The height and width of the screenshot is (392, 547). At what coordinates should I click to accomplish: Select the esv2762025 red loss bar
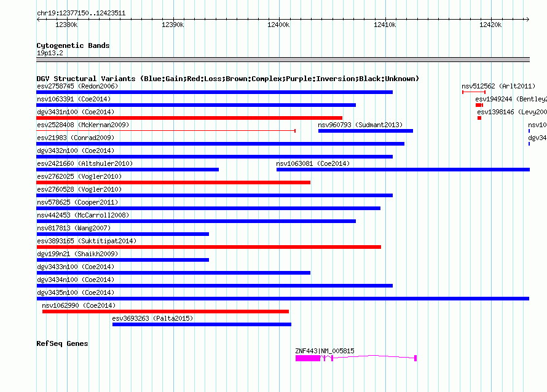coord(173,182)
